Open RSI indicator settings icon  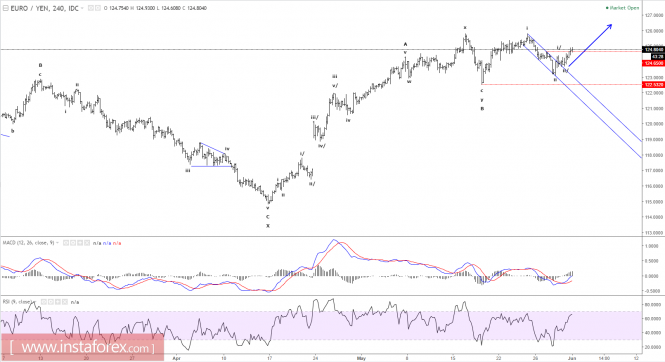click(50, 302)
